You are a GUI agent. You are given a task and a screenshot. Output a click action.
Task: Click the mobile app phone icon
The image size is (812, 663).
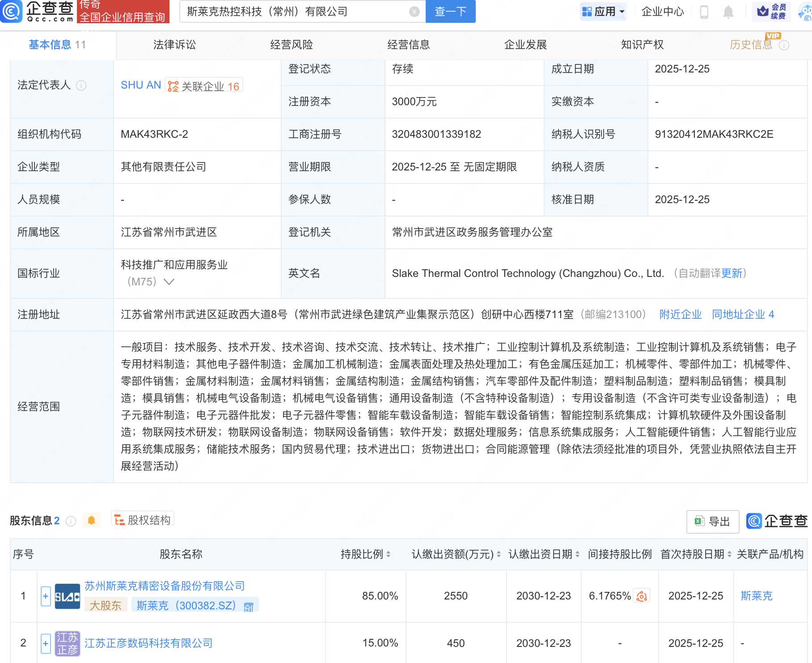coord(704,12)
